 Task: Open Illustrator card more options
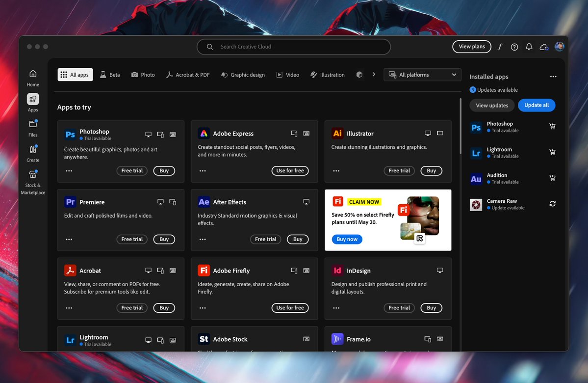pos(336,171)
